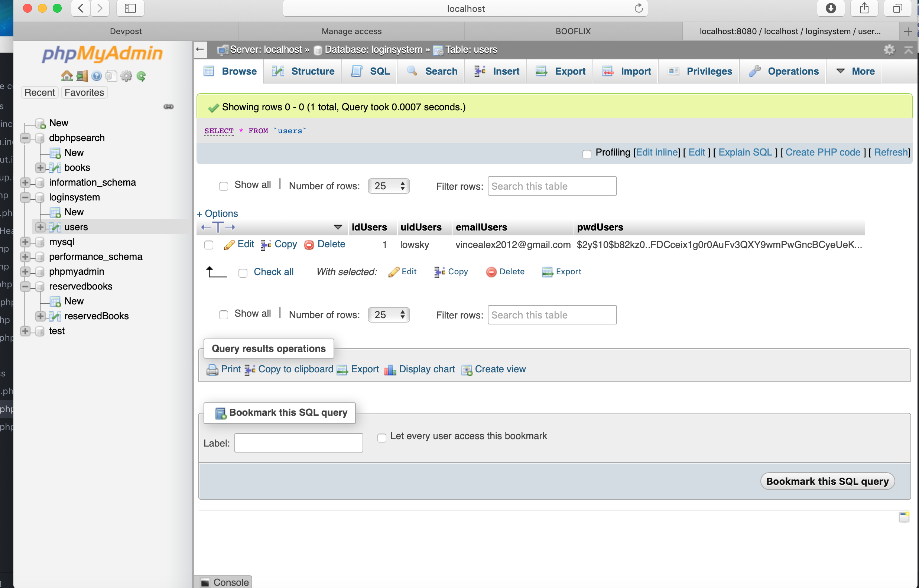Image resolution: width=919 pixels, height=588 pixels.
Task: Open the sidebar settings gear icon
Action: (x=126, y=76)
